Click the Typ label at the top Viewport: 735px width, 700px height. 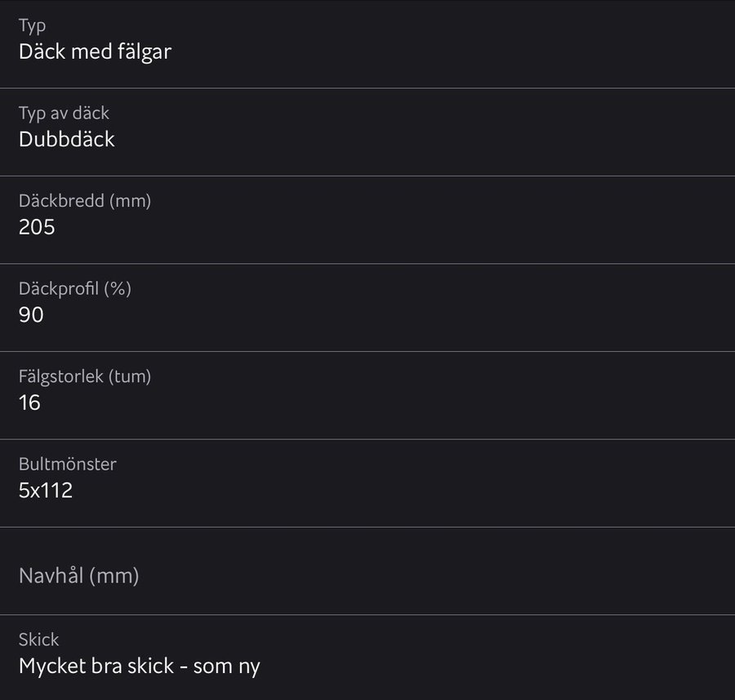tap(33, 25)
